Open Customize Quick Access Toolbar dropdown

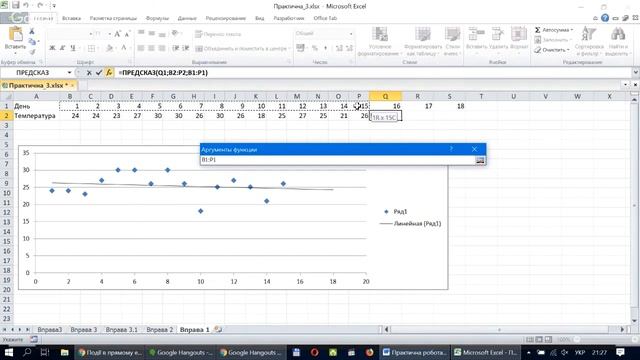[54, 6]
